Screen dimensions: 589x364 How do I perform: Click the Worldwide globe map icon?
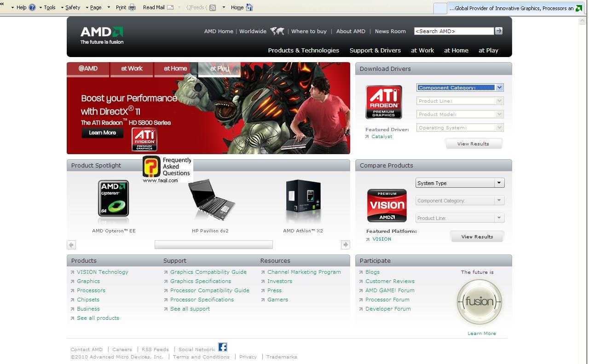pyautogui.click(x=277, y=31)
